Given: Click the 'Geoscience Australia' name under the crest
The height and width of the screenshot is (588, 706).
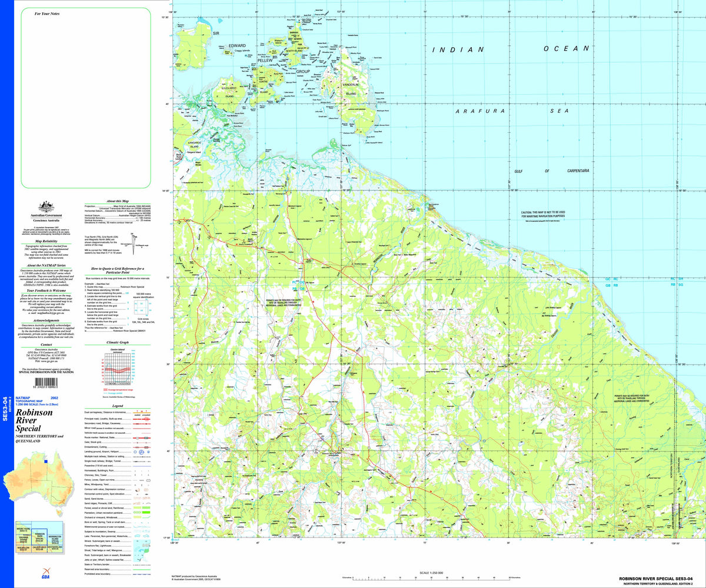Looking at the screenshot, I should (46, 220).
